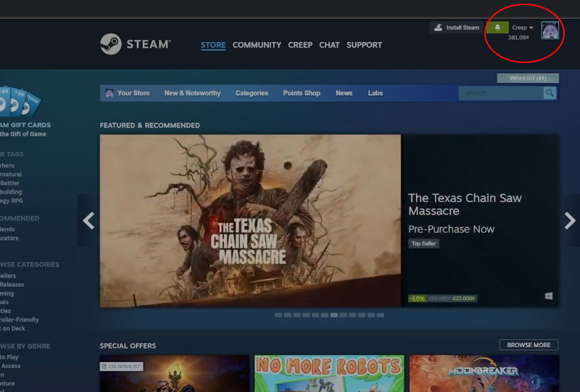Screen dimensions: 580x392
Task: Click the Controller-Friendly category link
Action: [20, 320]
